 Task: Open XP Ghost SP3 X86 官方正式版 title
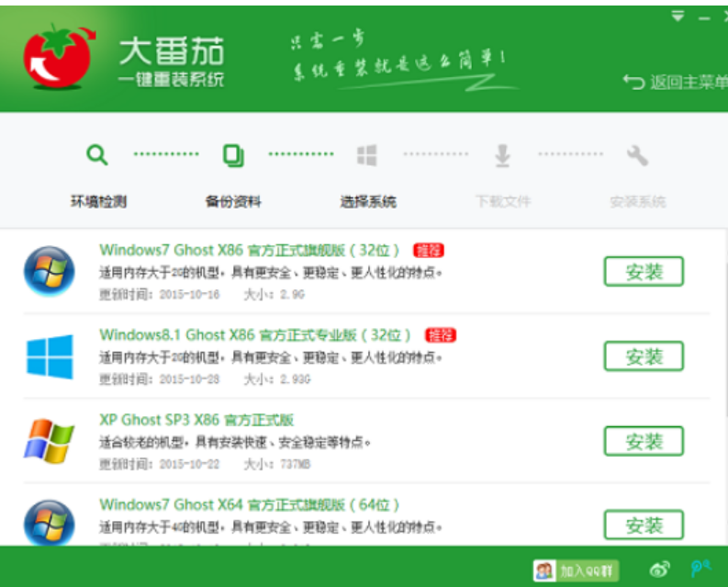(x=196, y=420)
